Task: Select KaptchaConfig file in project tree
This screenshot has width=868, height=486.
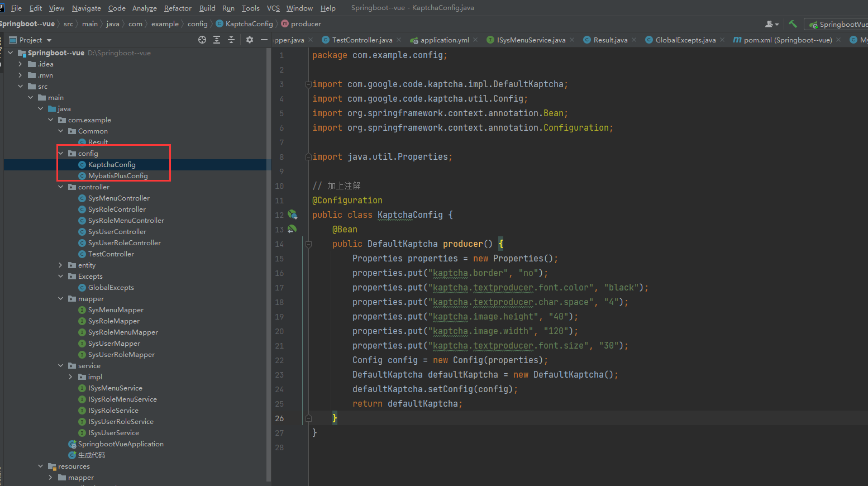Action: pos(112,164)
